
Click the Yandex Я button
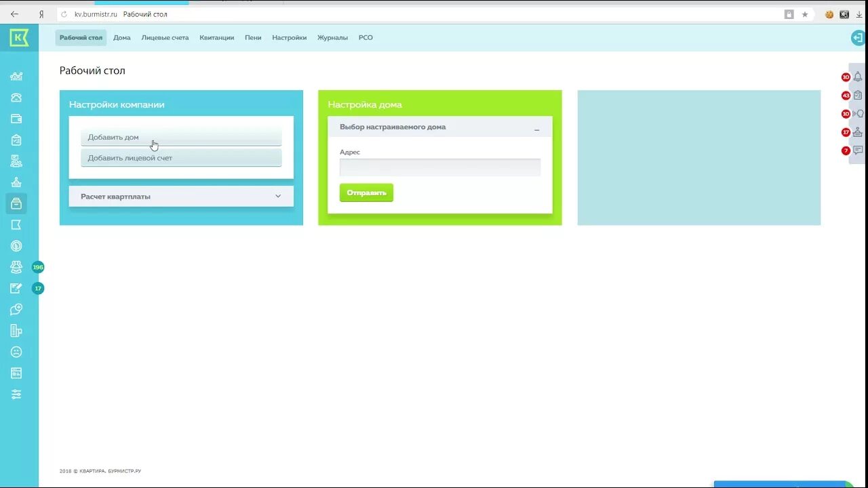click(x=41, y=14)
